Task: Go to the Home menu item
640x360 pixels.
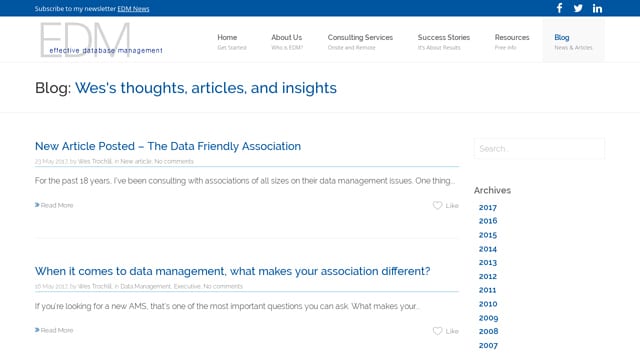Action: (232, 41)
